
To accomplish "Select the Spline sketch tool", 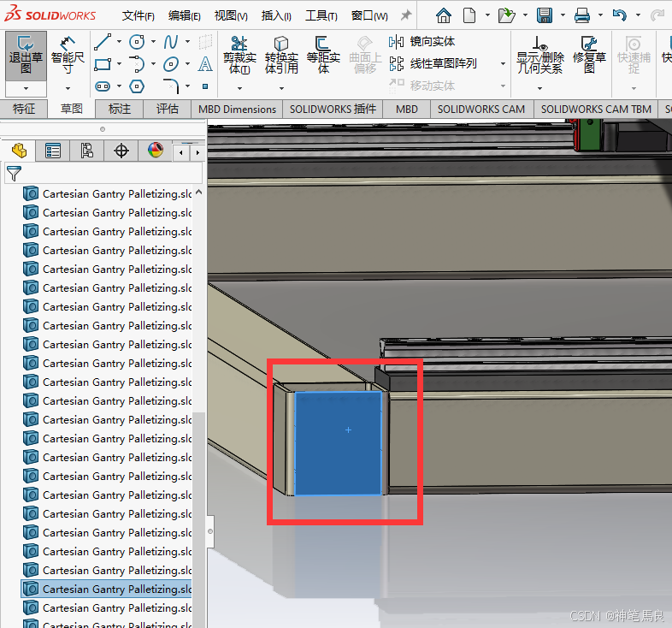I will (171, 42).
